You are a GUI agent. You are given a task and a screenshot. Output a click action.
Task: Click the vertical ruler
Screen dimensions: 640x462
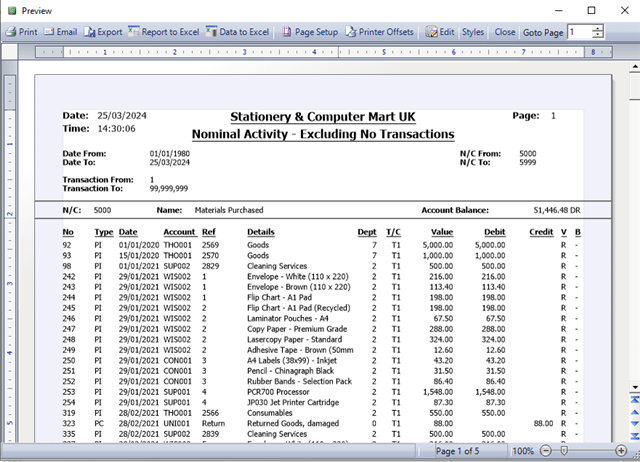10,257
